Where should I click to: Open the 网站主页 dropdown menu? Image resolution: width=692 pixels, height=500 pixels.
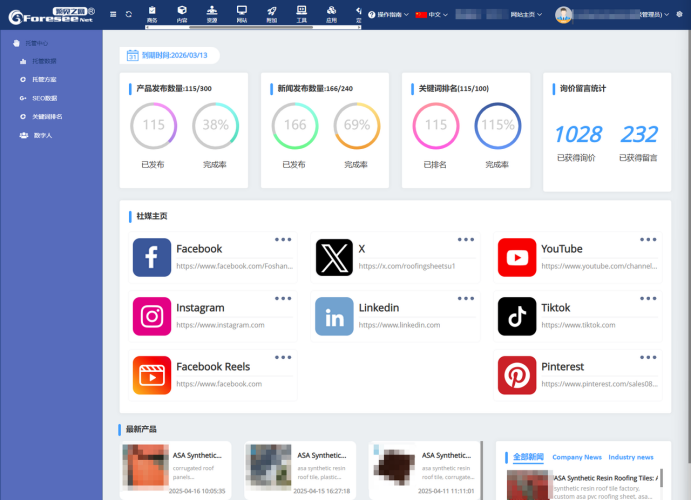526,15
